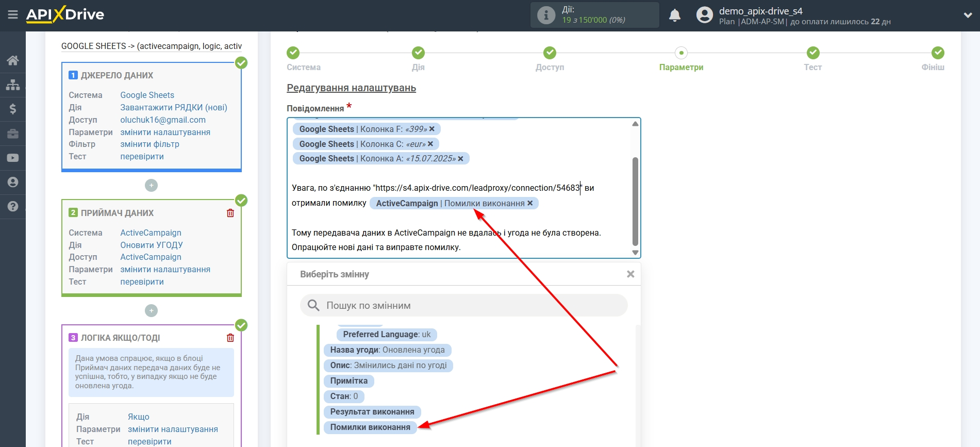Open the ПРИЙМАЧ ДАНИХ block header

point(117,213)
